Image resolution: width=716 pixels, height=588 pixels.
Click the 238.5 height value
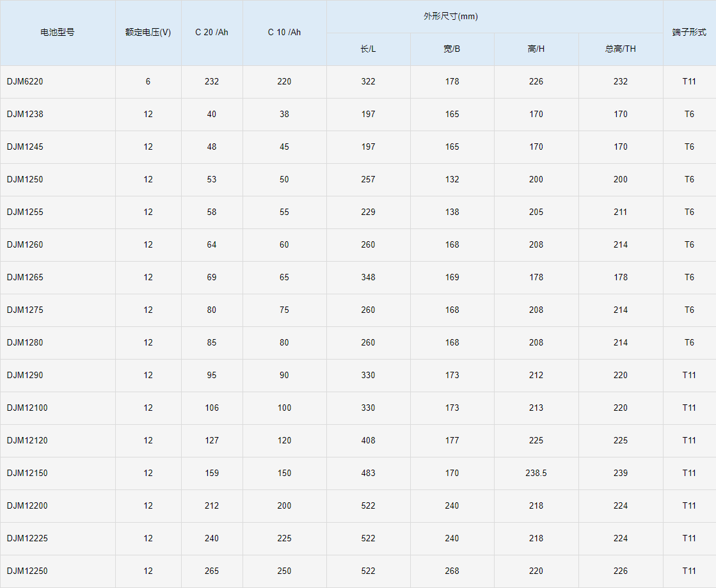536,473
